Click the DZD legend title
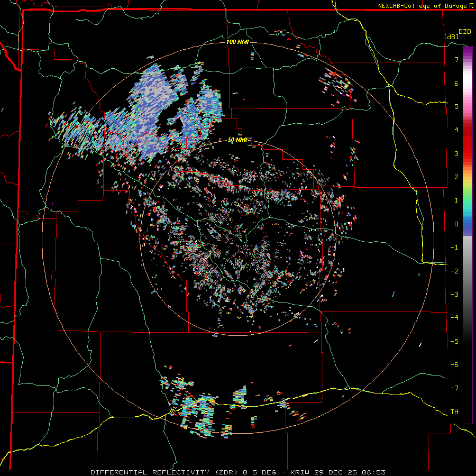Screen dimensions: 476x476 coord(465,32)
